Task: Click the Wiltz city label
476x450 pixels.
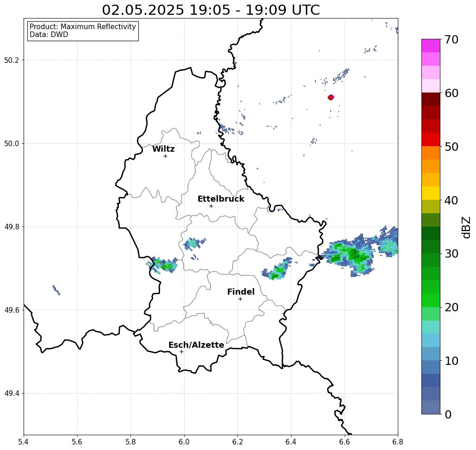Action: coord(163,149)
